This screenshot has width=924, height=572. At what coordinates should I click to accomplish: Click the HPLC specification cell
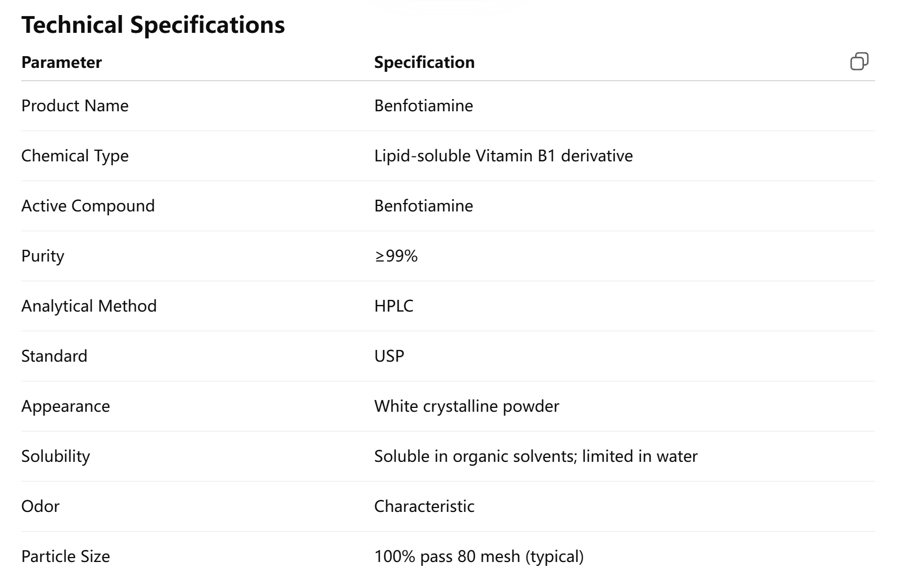394,305
